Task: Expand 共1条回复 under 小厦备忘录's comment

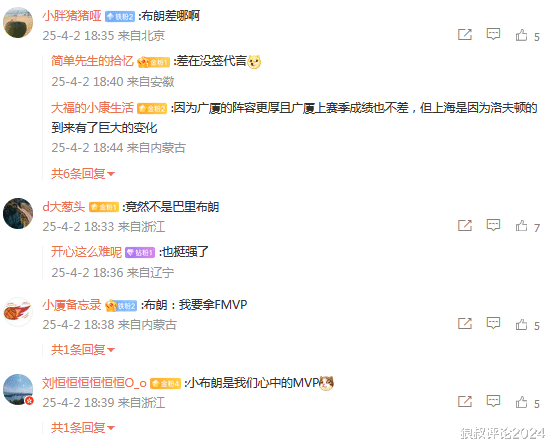Action: click(x=83, y=349)
